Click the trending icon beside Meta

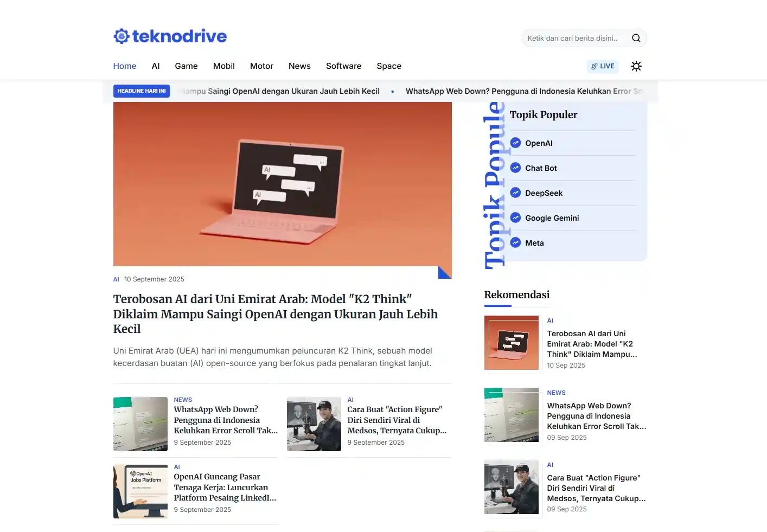(x=515, y=242)
